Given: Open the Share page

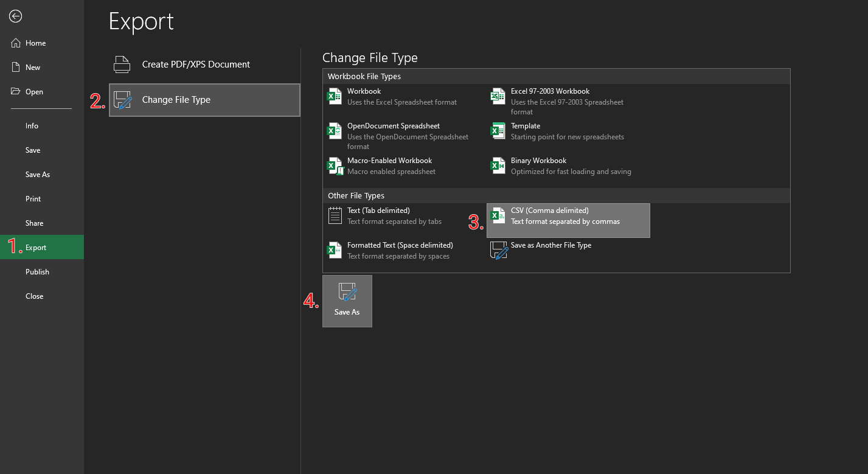Looking at the screenshot, I should [x=42, y=223].
